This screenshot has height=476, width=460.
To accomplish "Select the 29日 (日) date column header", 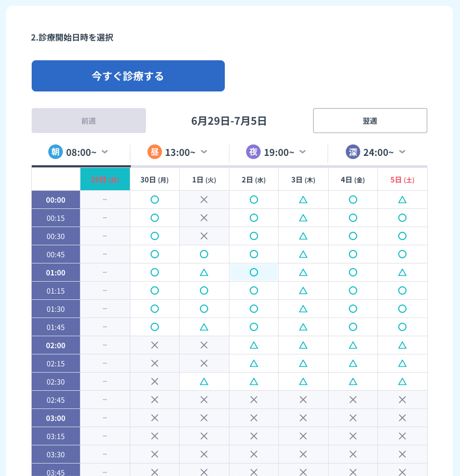I will pyautogui.click(x=105, y=180).
